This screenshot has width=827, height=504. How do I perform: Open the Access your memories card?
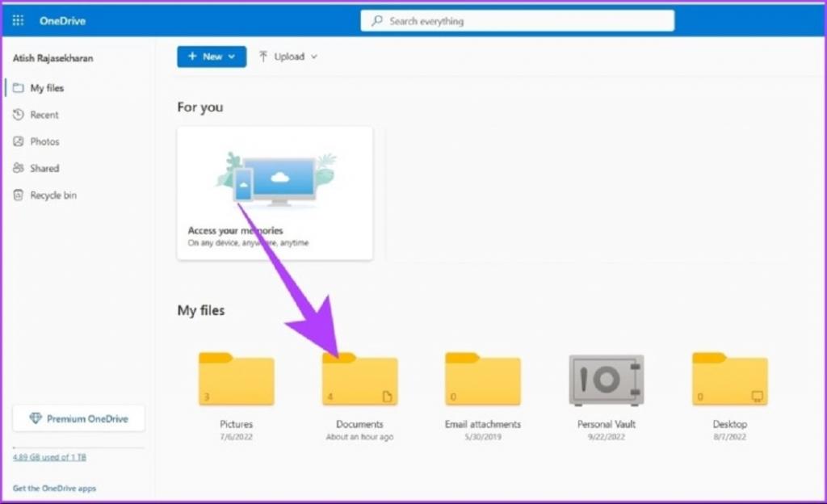click(x=275, y=193)
